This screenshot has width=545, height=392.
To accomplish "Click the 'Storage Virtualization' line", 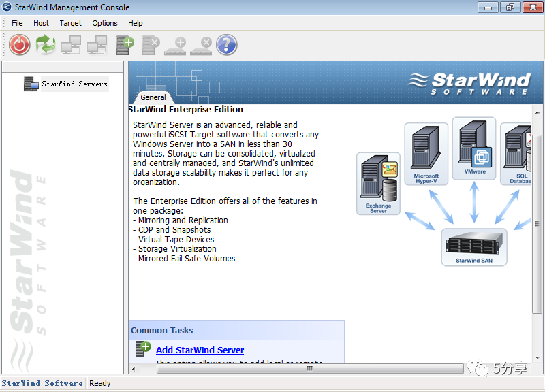I will point(174,249).
